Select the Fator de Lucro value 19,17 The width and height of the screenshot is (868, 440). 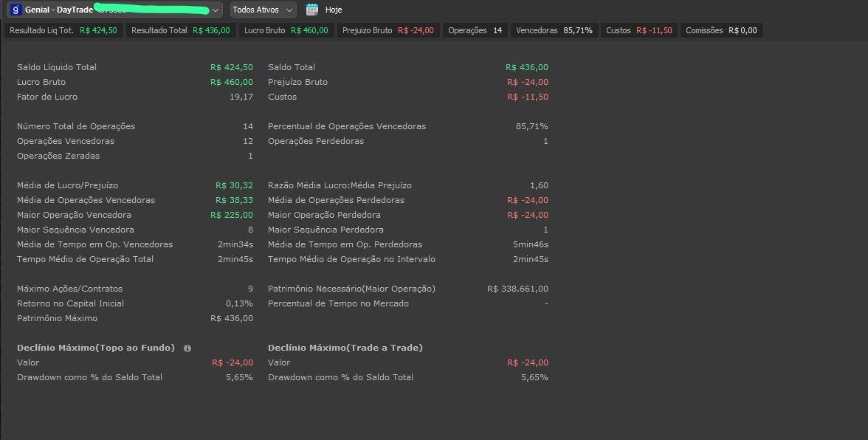(x=241, y=97)
